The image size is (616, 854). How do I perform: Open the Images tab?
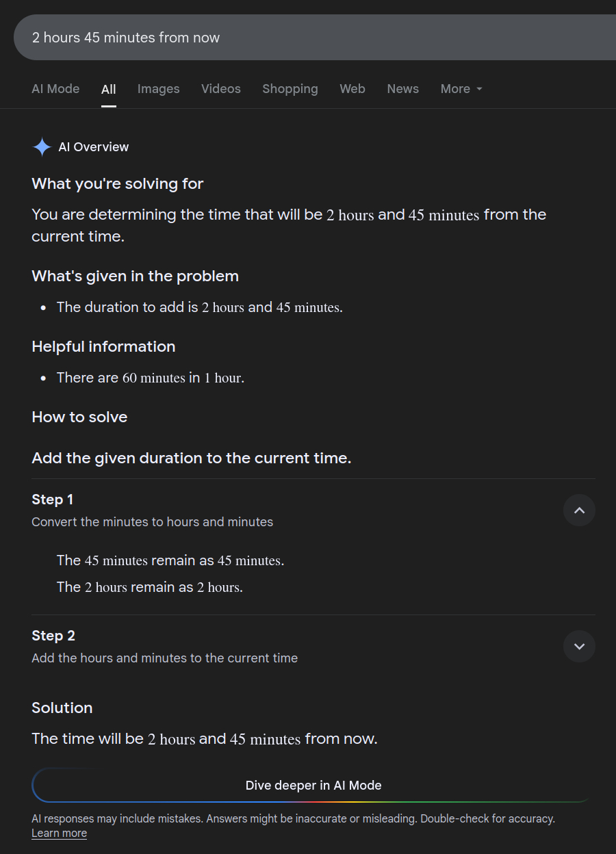(x=158, y=89)
